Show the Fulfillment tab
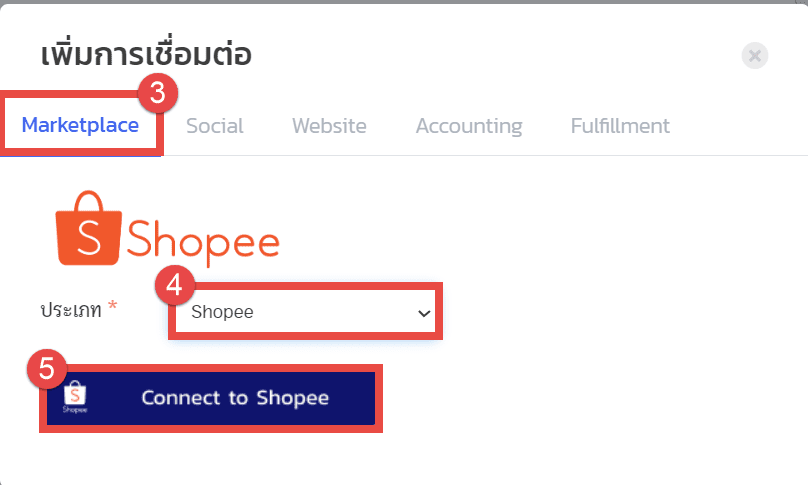 pyautogui.click(x=620, y=126)
